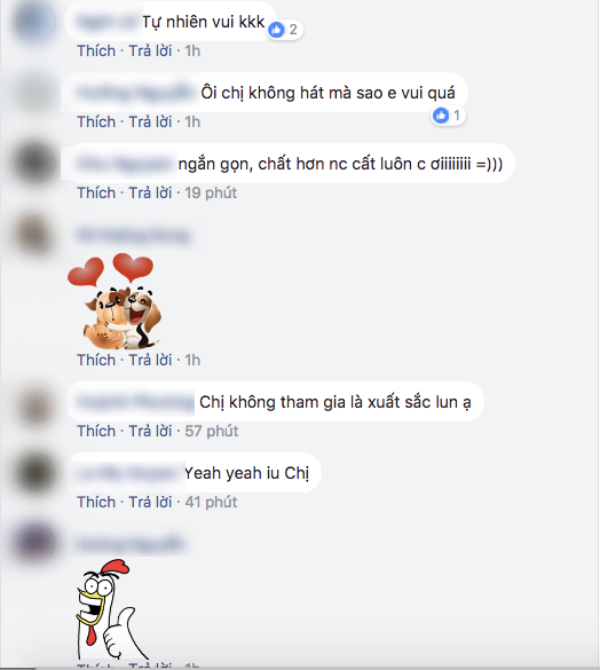Viewport: 600px width, 670px height.
Task: Click blurred commenter name above rooster sticker
Action: click(130, 544)
